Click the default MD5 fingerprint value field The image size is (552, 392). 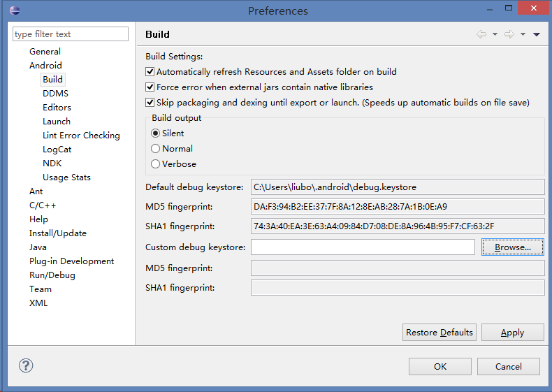point(398,206)
